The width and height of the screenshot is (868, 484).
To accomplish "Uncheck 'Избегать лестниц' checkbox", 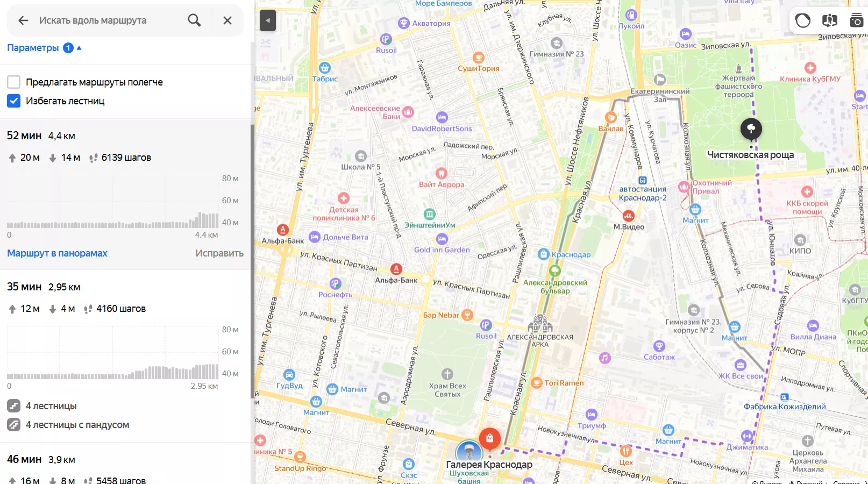I will [14, 101].
